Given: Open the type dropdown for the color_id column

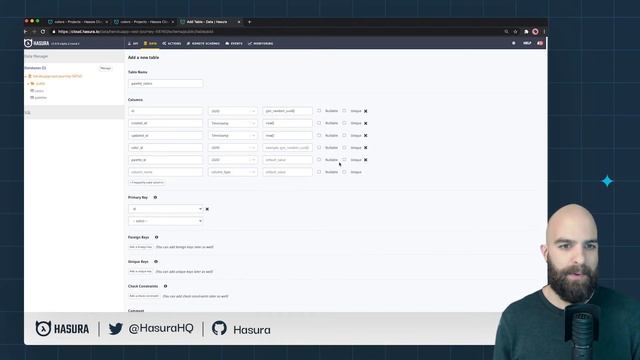Looking at the screenshot, I should point(233,148).
